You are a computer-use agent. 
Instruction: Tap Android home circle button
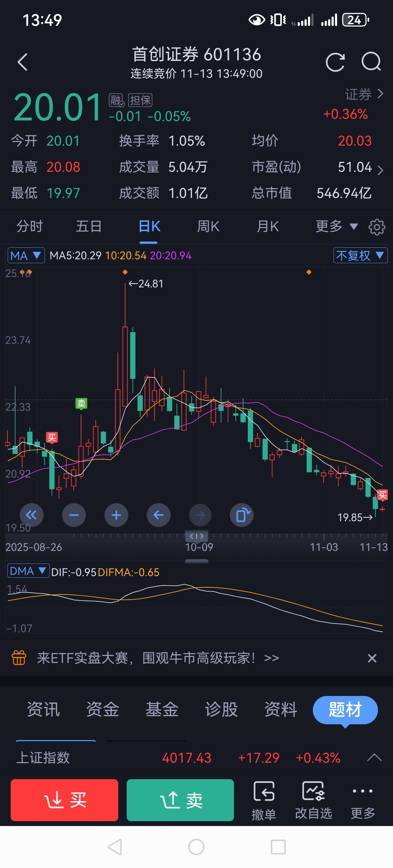tap(196, 847)
